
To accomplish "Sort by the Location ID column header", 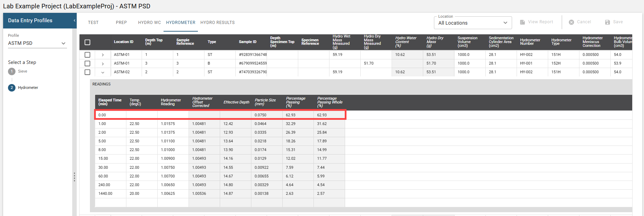I will pos(124,42).
